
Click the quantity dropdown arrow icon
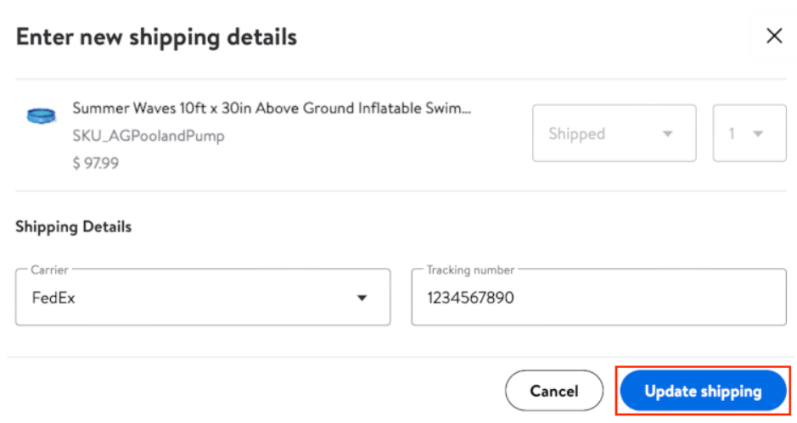point(758,134)
